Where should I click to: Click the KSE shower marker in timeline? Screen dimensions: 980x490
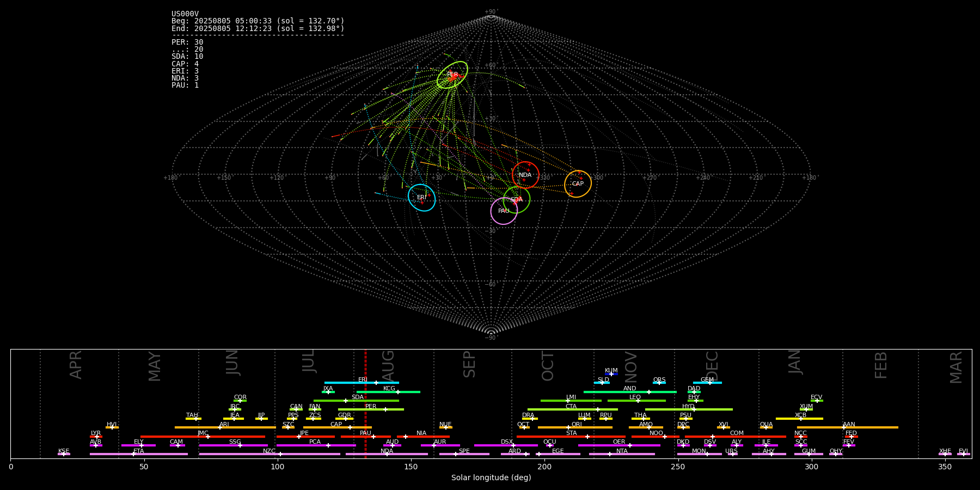[x=64, y=454]
